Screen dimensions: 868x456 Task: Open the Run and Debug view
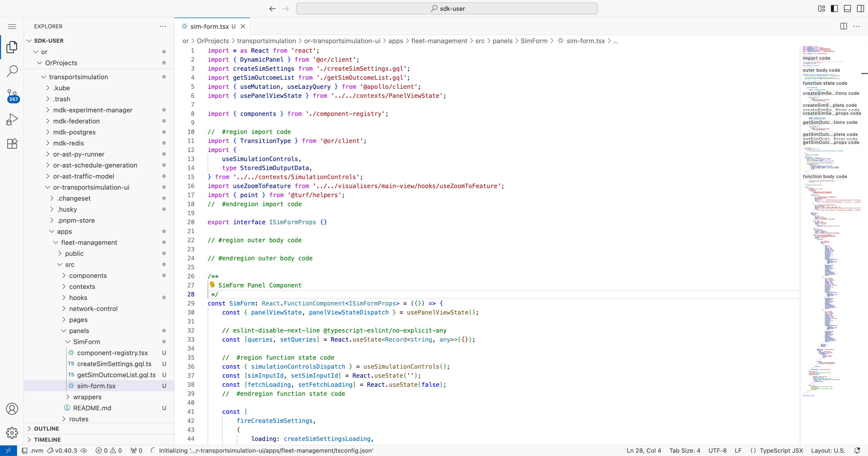[12, 119]
